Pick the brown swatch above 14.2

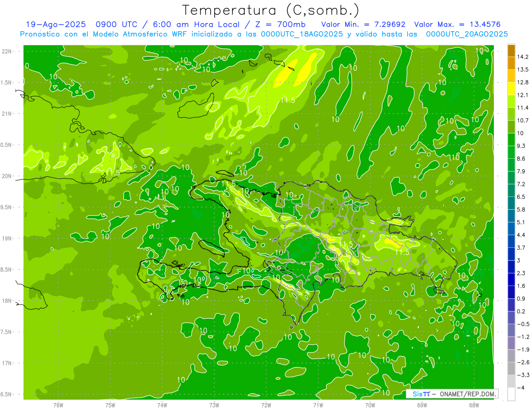click(511, 51)
